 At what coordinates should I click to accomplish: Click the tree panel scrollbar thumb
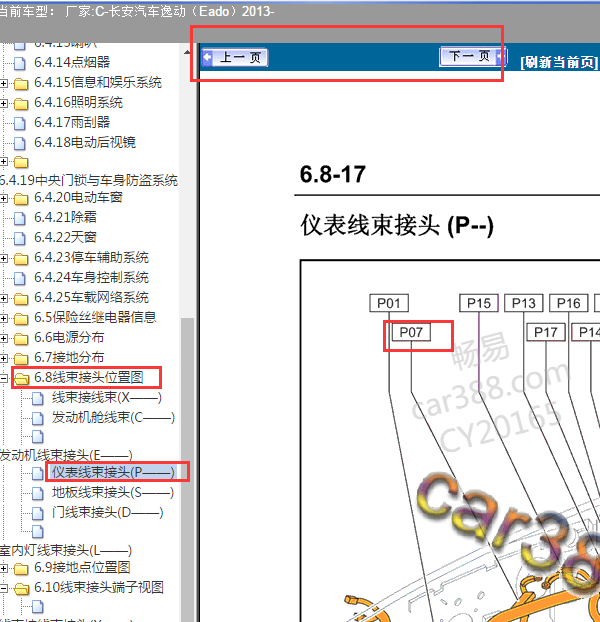187,468
